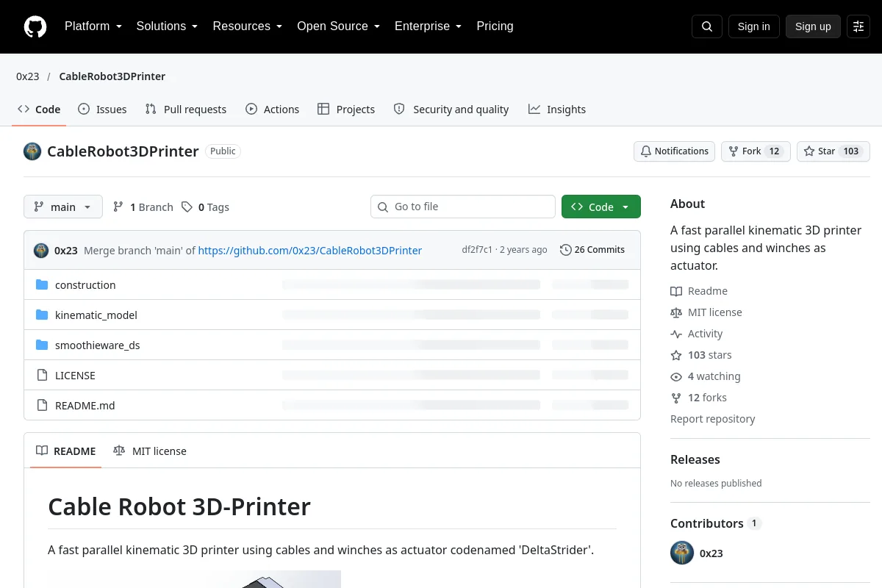882x588 pixels.
Task: Select the MIT license tab in viewer
Action: 150,451
